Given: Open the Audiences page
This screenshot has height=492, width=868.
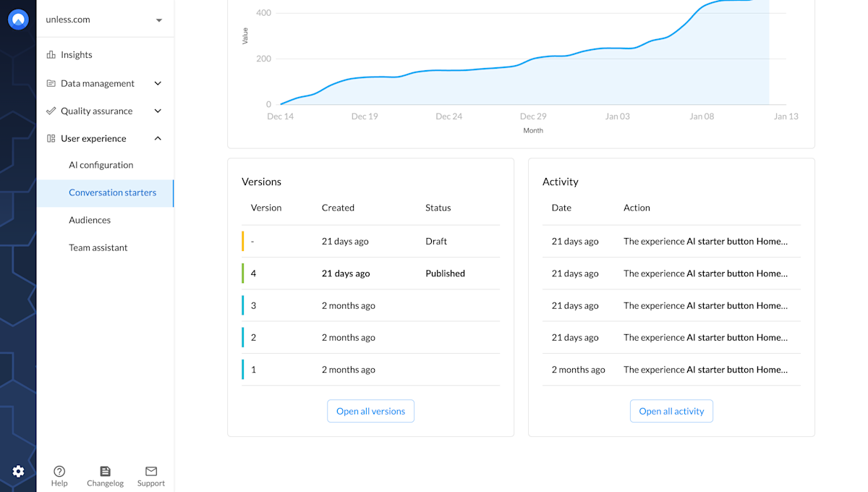Looking at the screenshot, I should point(90,219).
